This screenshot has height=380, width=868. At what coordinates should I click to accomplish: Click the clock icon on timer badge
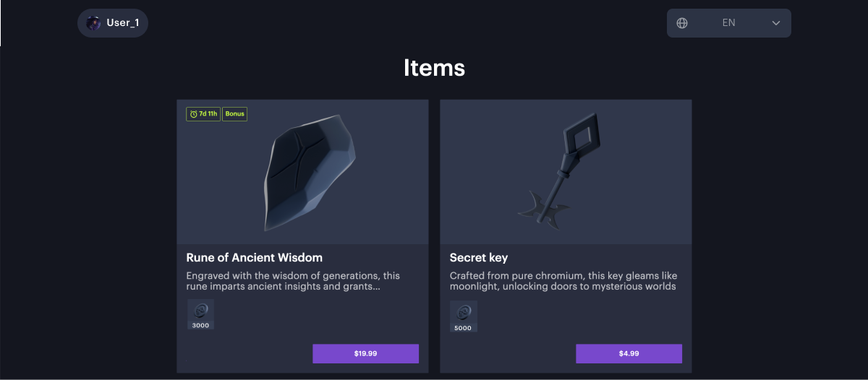click(193, 114)
